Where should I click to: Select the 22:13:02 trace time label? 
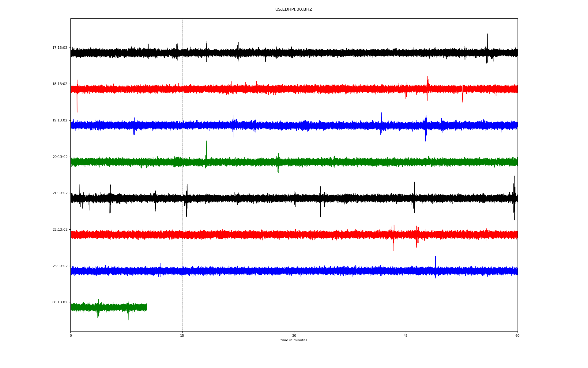(60, 229)
